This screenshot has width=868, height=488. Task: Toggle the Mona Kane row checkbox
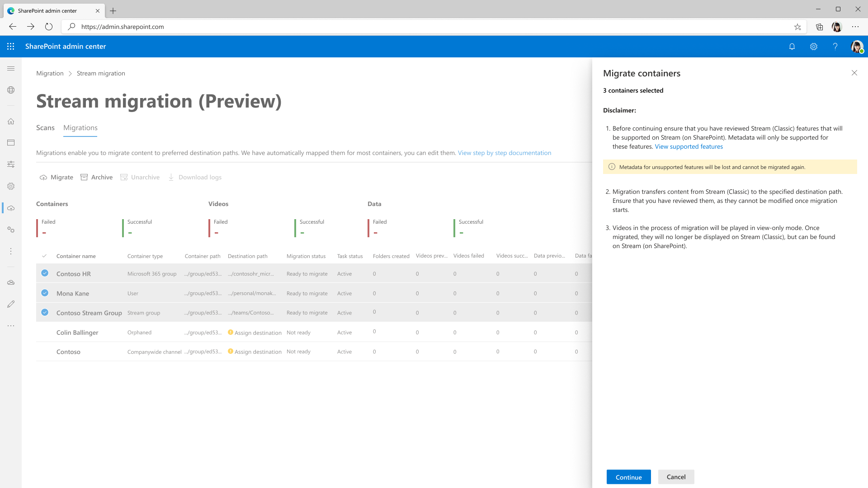[x=45, y=292]
